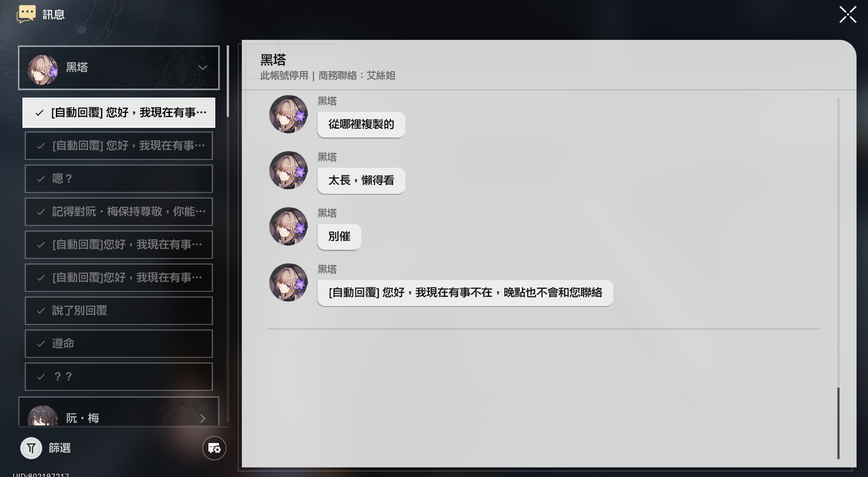Open message settings gear-chat icon
The height and width of the screenshot is (477, 868).
214,448
